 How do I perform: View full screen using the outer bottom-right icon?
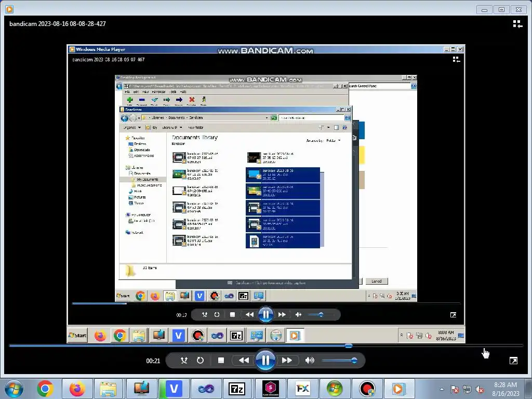(x=514, y=361)
